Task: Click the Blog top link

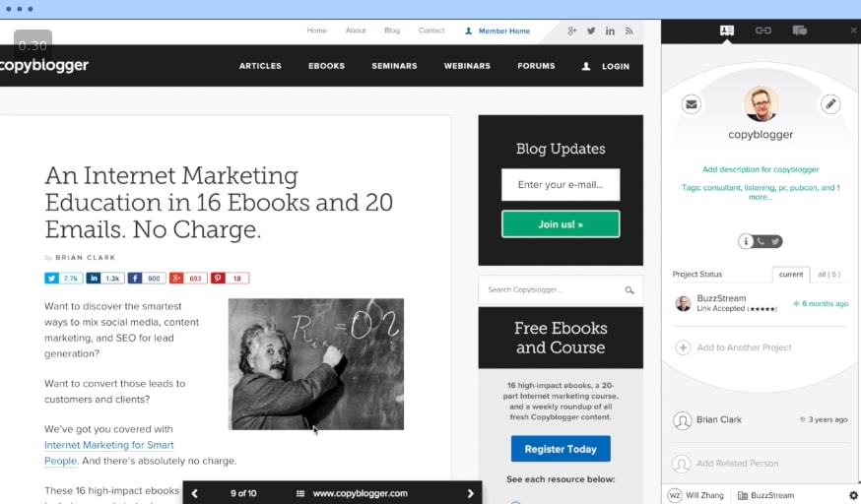Action: point(392,31)
